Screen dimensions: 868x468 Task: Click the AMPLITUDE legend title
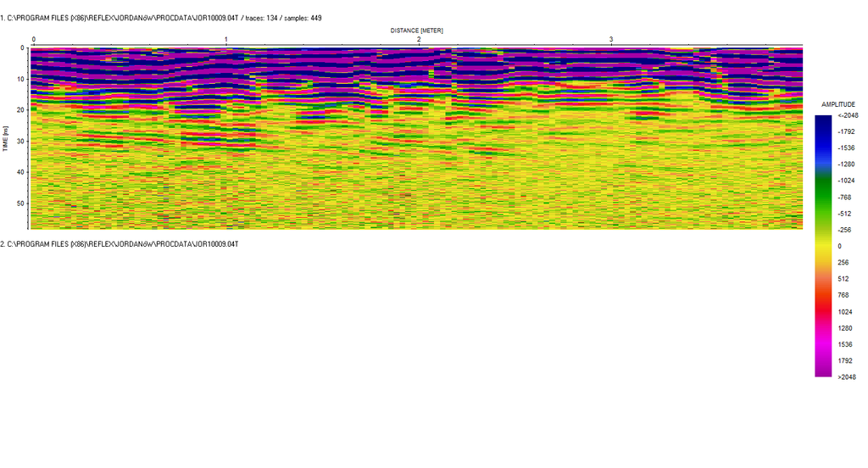coord(838,104)
